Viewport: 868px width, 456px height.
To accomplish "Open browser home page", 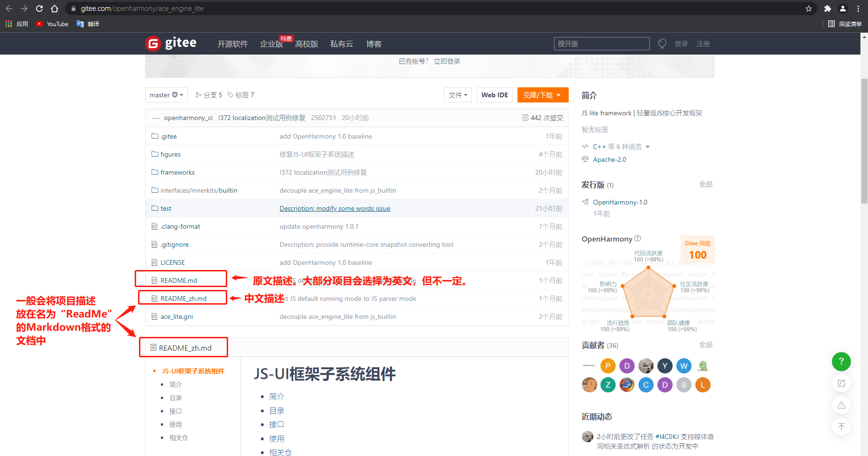I will (55, 9).
